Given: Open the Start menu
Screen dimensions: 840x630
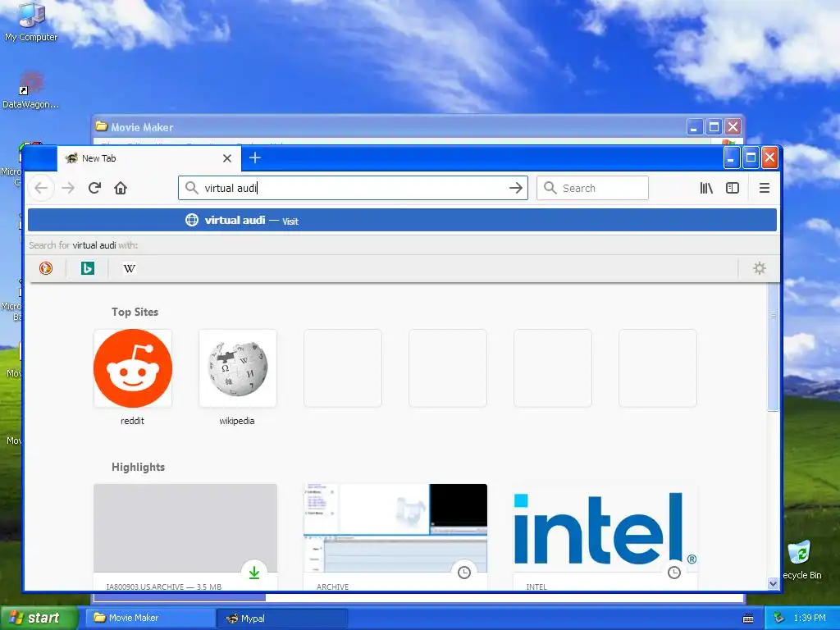Looking at the screenshot, I should click(39, 618).
